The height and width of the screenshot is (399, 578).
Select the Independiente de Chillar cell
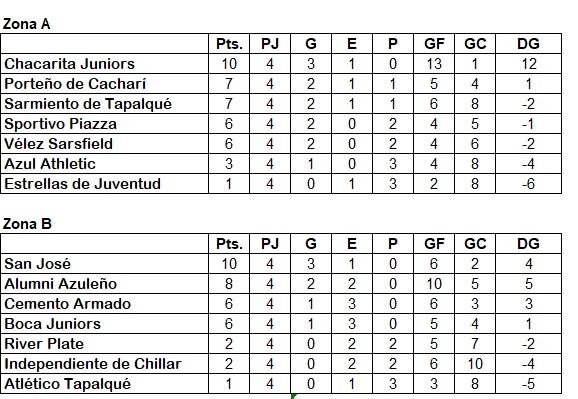click(x=105, y=364)
